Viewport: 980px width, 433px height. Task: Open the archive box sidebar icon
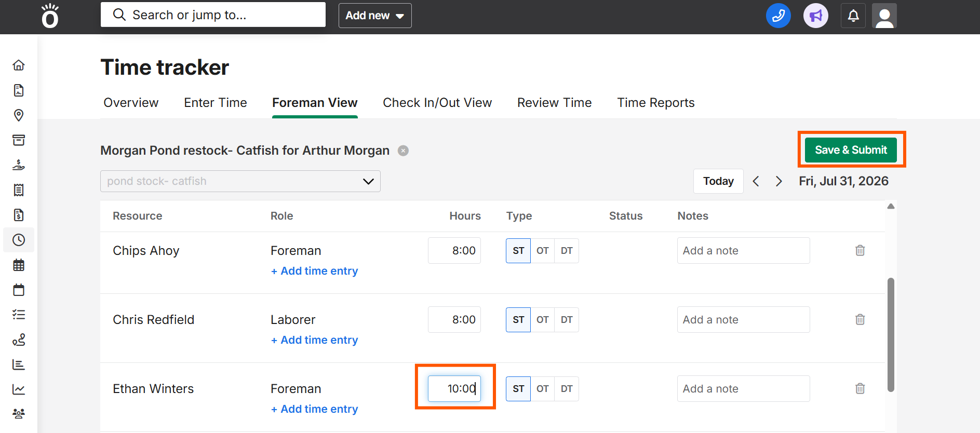pyautogui.click(x=19, y=140)
